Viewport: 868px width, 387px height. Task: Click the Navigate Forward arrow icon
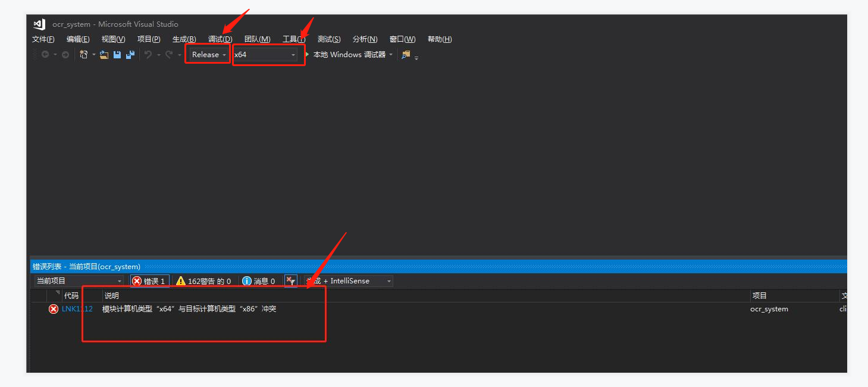65,54
